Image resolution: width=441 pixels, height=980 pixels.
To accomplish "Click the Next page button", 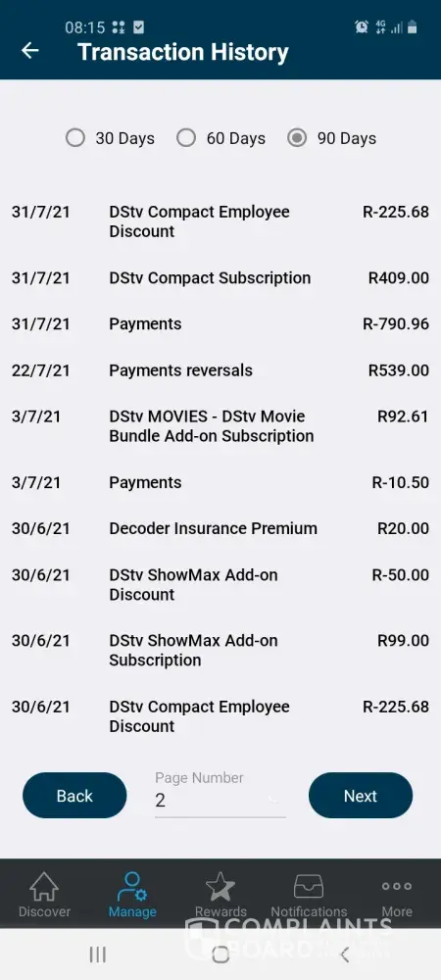I will (361, 796).
